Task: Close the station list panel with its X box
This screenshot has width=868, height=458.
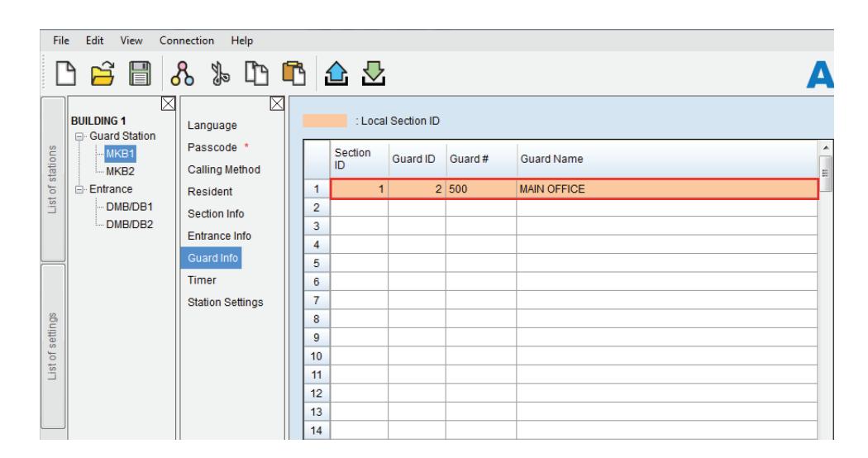Action: (169, 103)
